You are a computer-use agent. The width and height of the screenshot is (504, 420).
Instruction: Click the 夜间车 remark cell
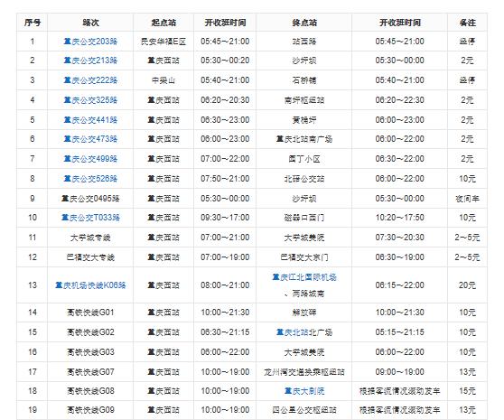467,199
